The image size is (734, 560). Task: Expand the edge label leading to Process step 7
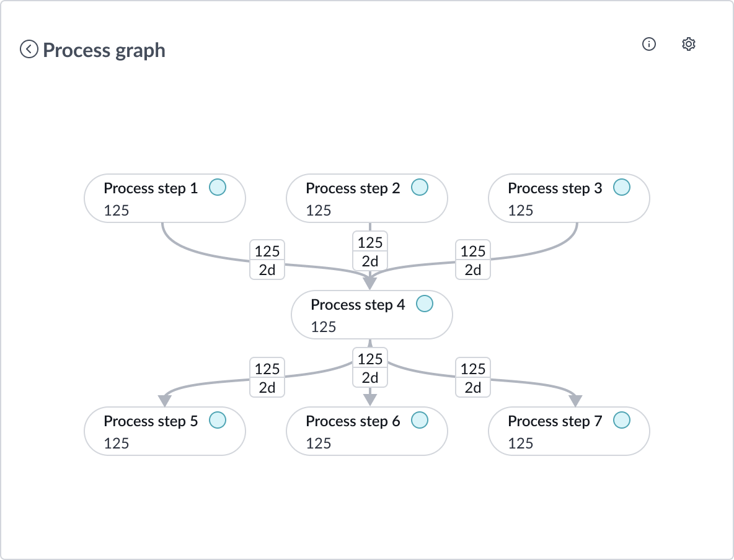click(472, 378)
